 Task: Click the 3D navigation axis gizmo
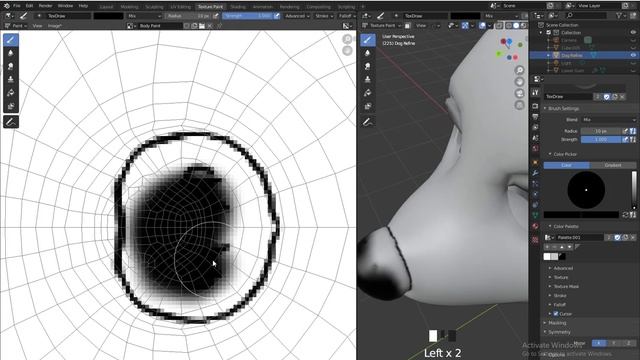click(x=509, y=49)
